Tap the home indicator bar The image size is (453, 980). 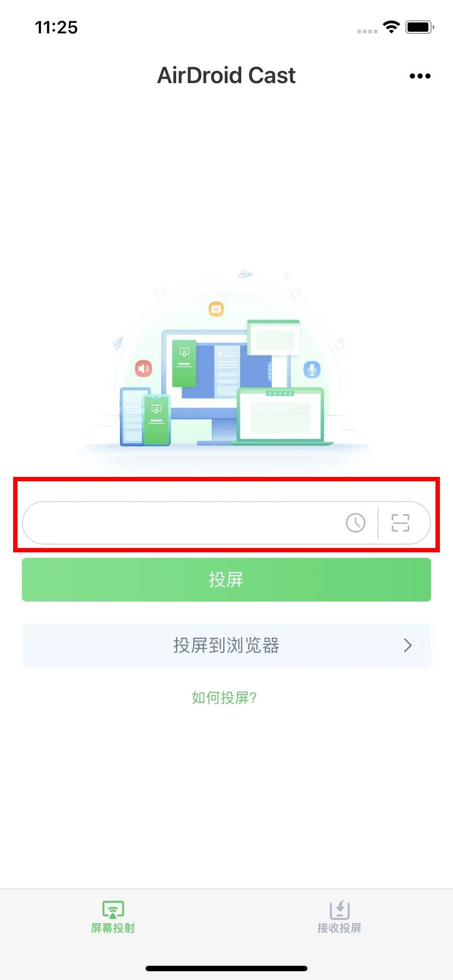coord(226,969)
